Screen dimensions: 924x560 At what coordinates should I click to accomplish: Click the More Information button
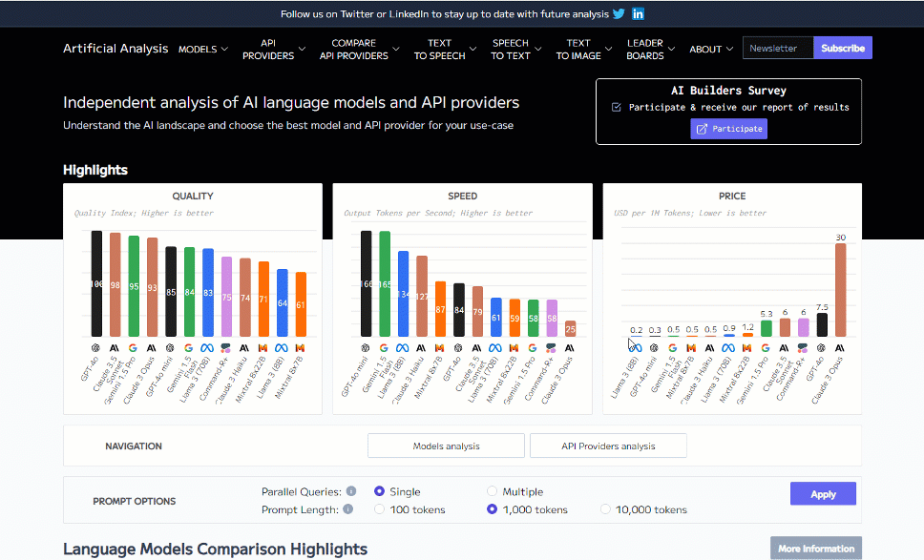pos(816,549)
